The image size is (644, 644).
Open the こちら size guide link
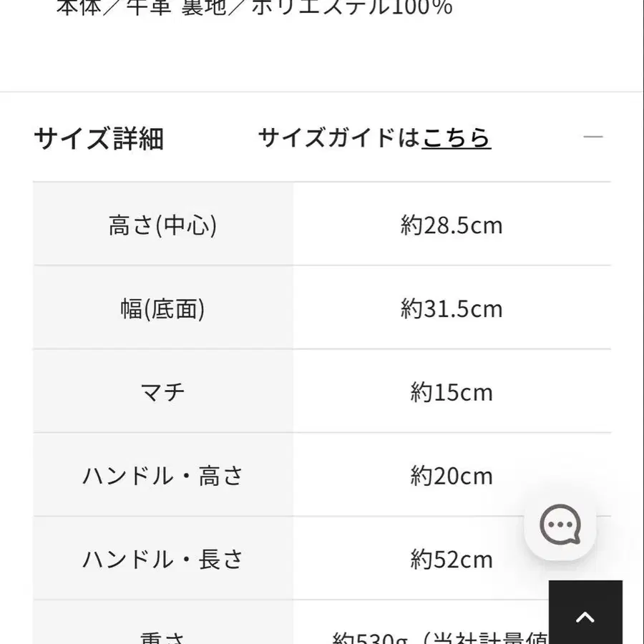point(457,137)
